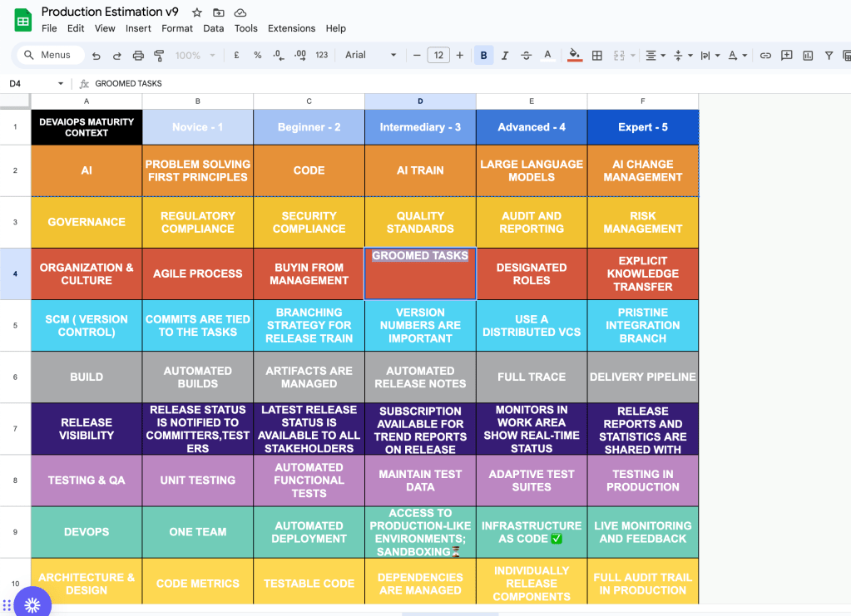Click the redo arrow icon

pos(116,56)
